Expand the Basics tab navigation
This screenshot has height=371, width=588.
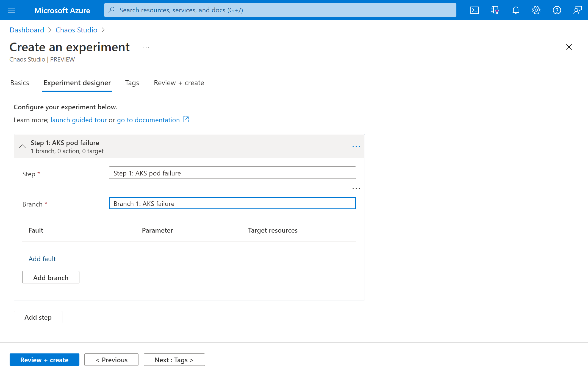pyautogui.click(x=19, y=82)
